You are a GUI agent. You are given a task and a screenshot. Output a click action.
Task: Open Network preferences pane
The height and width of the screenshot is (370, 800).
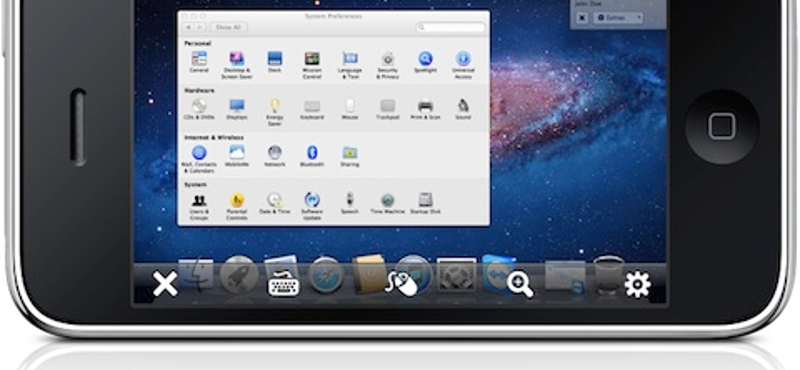274,156
